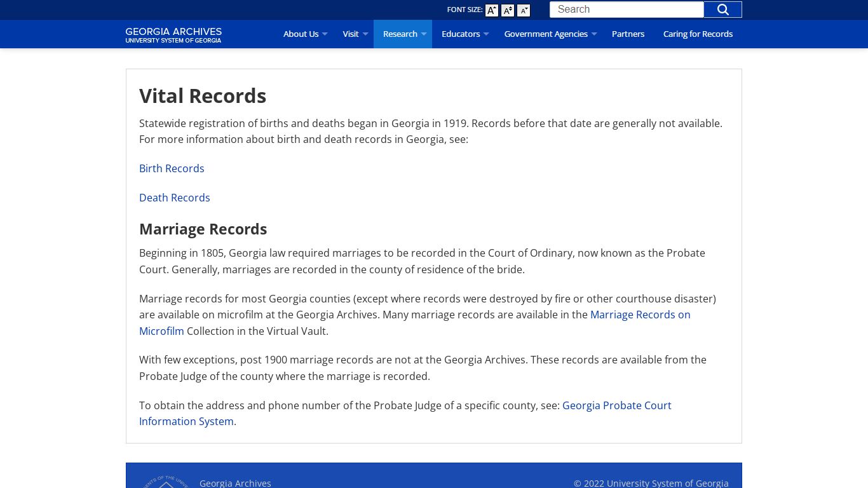Image resolution: width=868 pixels, height=488 pixels.
Task: Open Georgia Probate Court Information System link
Action: click(x=616, y=405)
